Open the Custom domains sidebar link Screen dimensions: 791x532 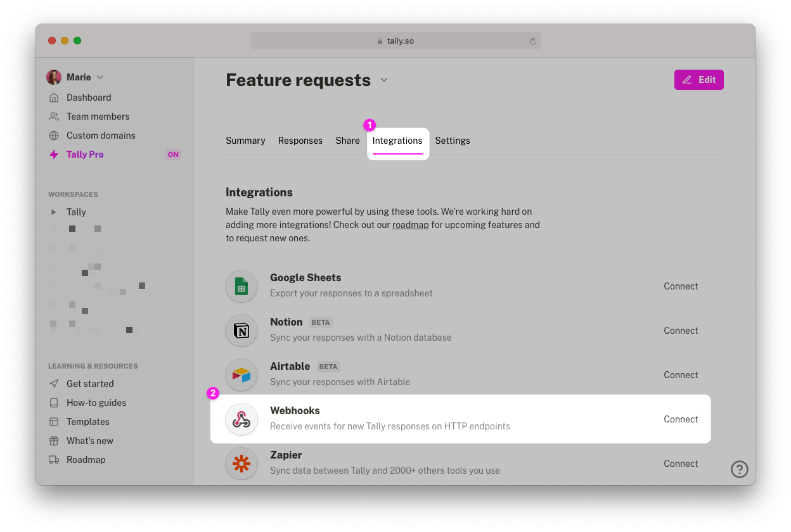point(101,136)
